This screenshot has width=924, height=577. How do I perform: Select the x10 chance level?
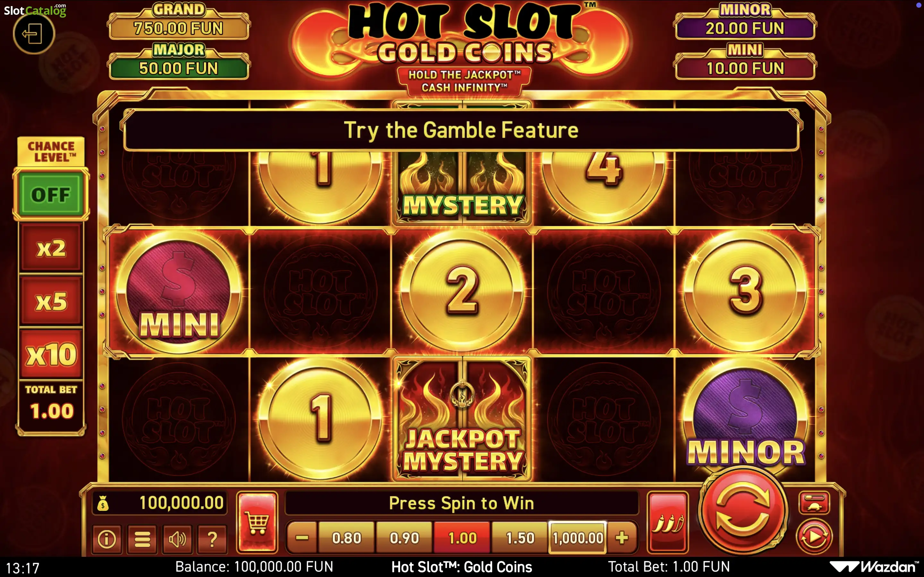coord(51,355)
